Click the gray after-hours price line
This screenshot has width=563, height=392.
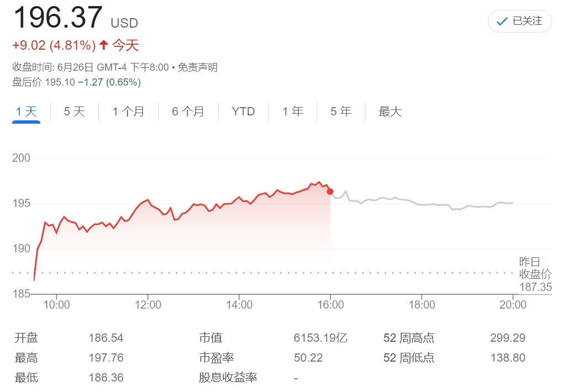click(x=419, y=203)
